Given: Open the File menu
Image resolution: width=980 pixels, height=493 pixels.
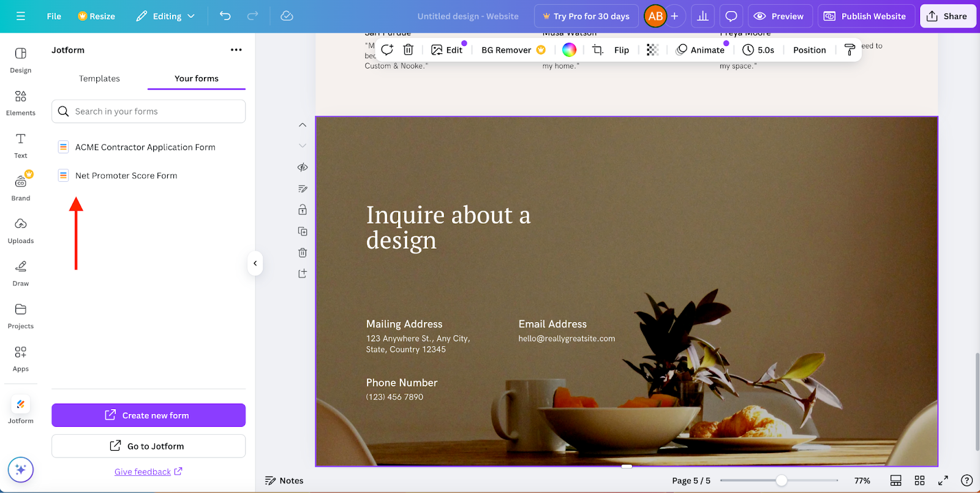Looking at the screenshot, I should click(54, 17).
